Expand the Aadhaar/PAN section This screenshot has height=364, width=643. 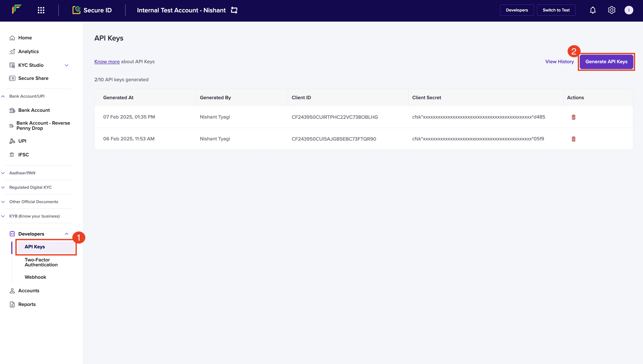coord(22,173)
